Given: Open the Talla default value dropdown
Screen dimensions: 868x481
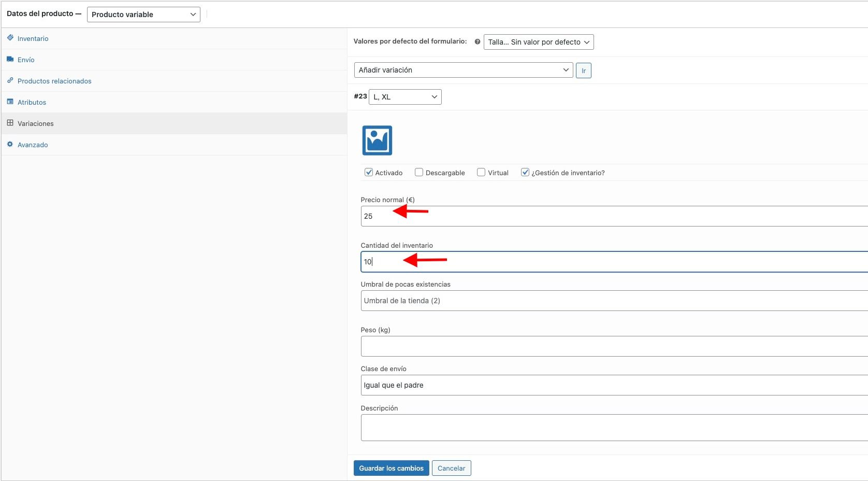Looking at the screenshot, I should click(x=539, y=42).
